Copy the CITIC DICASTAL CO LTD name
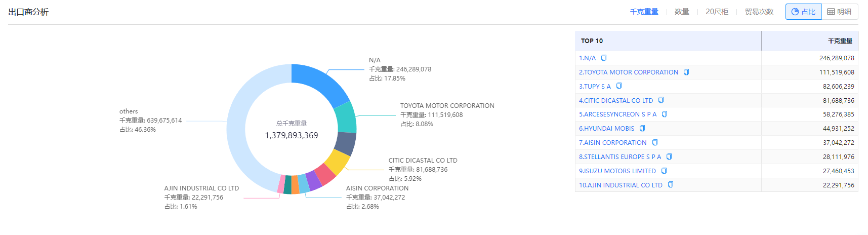868x235 pixels. point(661,100)
